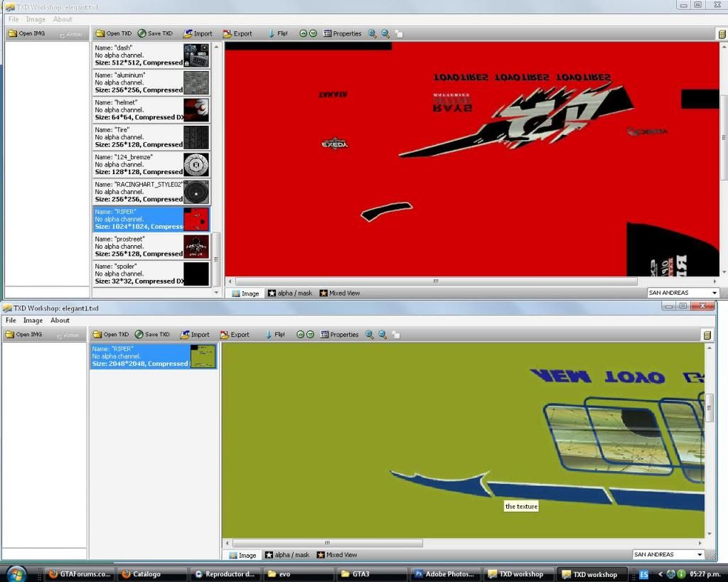The image size is (728, 582).
Task: Save TXD in the elegant.txd window
Action: (155, 33)
